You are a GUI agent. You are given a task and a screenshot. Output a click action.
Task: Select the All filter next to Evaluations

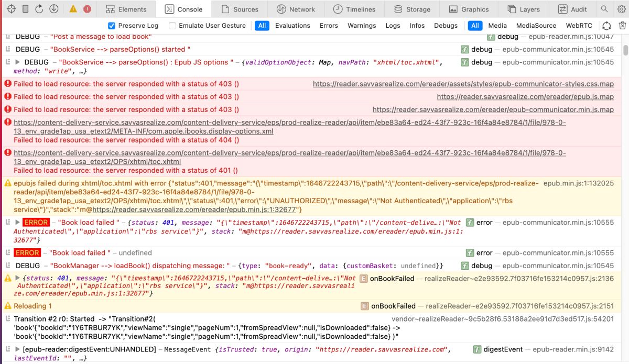tap(262, 26)
